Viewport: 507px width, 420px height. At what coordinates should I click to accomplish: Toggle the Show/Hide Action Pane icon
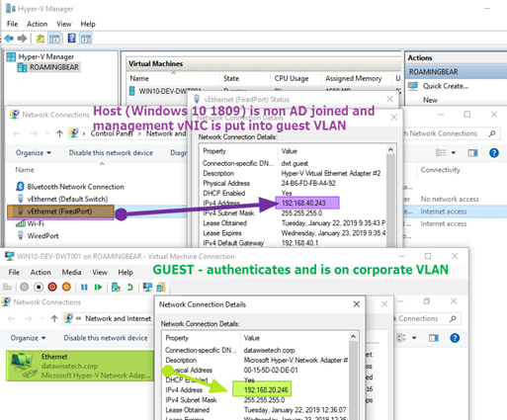tap(86, 39)
